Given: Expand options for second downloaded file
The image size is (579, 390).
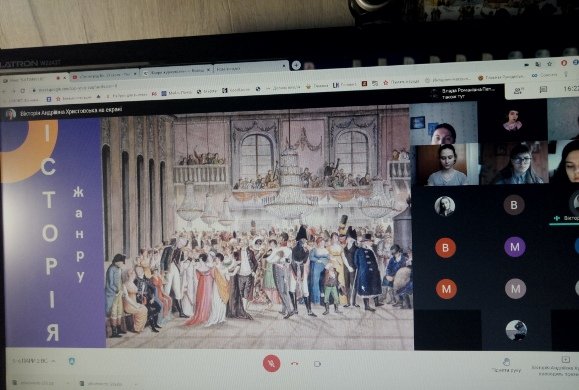Looking at the screenshot, I should [x=136, y=384].
